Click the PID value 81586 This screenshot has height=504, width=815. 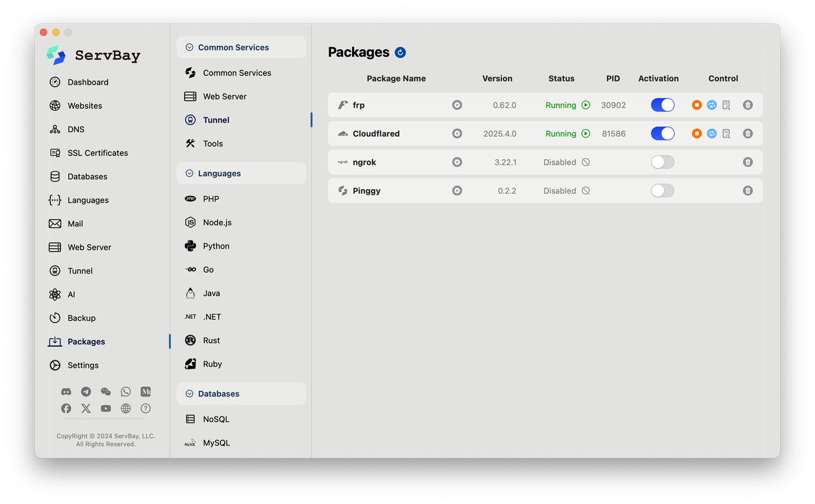pyautogui.click(x=613, y=134)
